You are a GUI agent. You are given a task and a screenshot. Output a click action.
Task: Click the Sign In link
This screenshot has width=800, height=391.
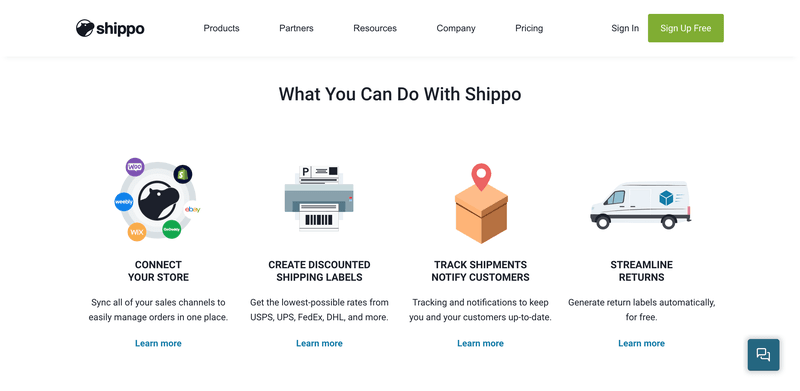(625, 28)
